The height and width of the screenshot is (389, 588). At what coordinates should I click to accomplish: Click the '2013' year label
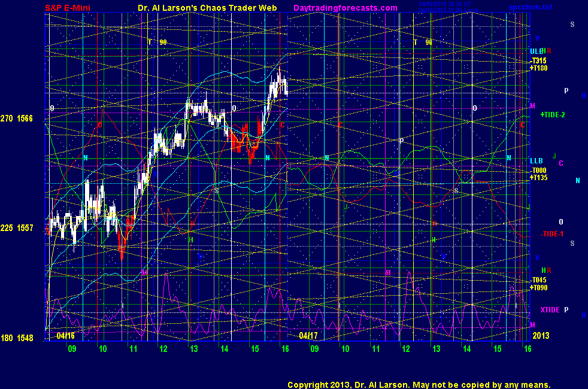[541, 336]
